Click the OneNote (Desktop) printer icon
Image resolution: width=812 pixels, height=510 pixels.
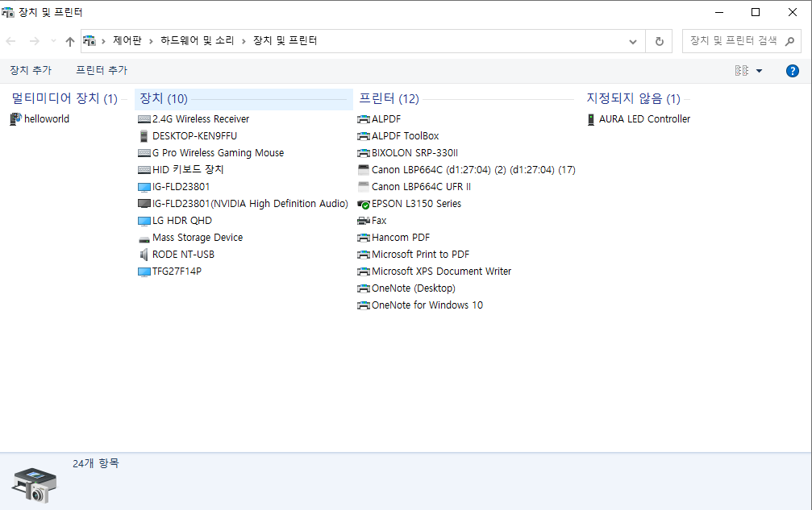pyautogui.click(x=364, y=288)
